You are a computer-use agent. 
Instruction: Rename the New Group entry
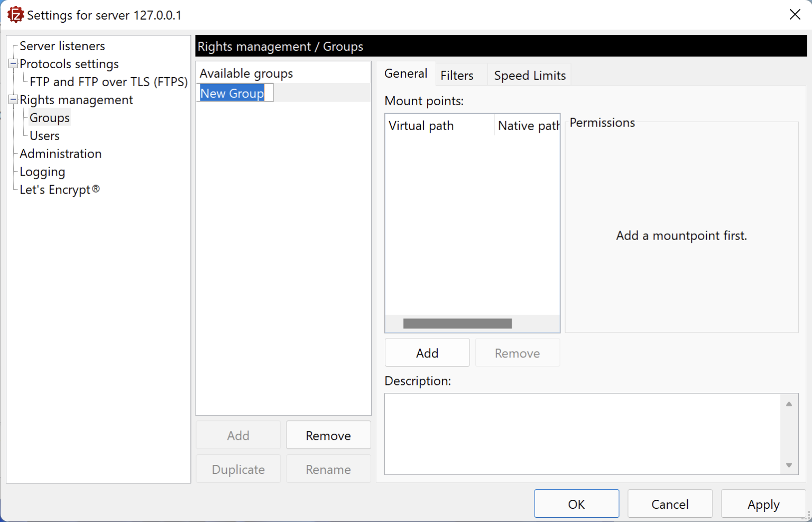[x=328, y=469]
